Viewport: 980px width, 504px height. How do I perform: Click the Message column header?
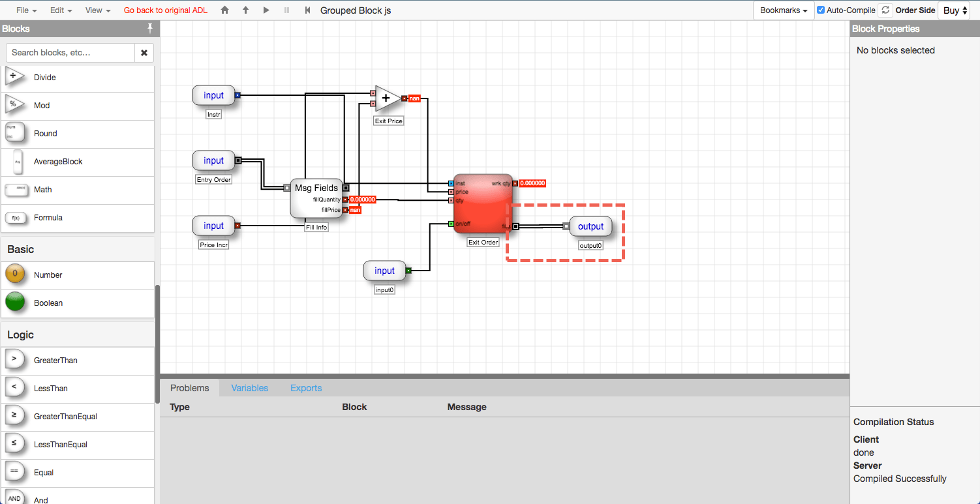coord(467,407)
